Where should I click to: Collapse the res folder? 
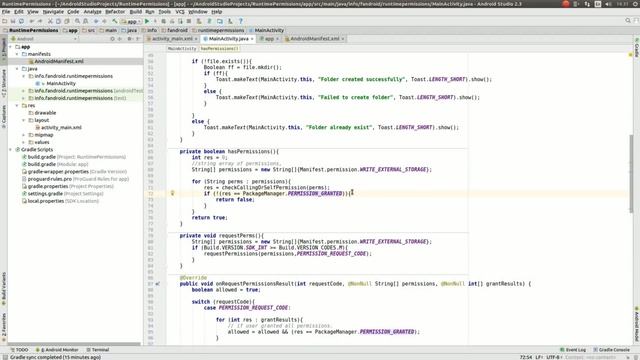[17, 105]
